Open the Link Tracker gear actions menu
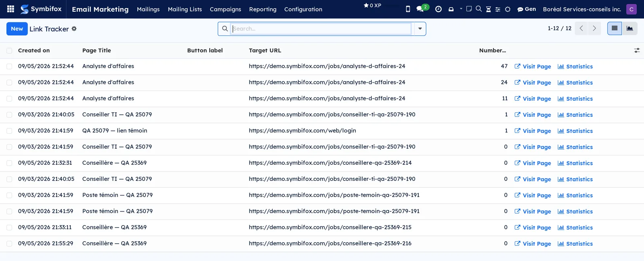Image resolution: width=644 pixels, height=261 pixels. click(x=74, y=29)
